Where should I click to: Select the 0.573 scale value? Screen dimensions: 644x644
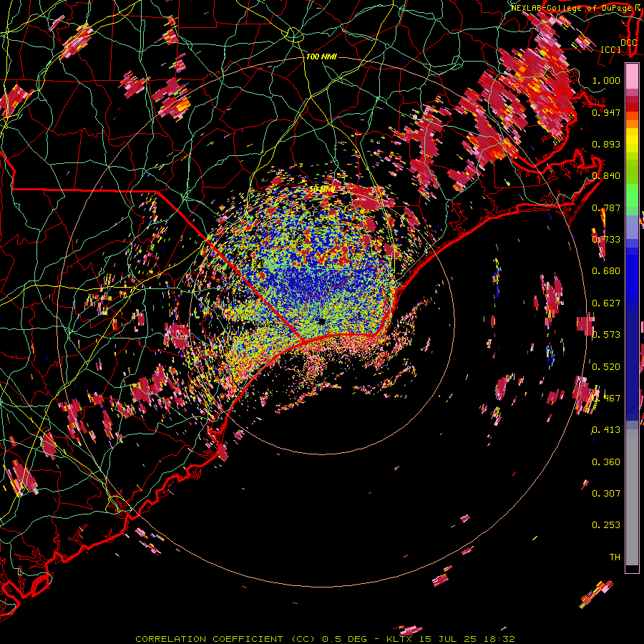point(606,335)
